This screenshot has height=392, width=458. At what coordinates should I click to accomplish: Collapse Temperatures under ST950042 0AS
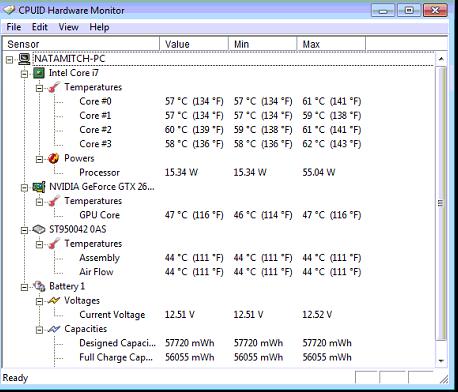pos(39,244)
